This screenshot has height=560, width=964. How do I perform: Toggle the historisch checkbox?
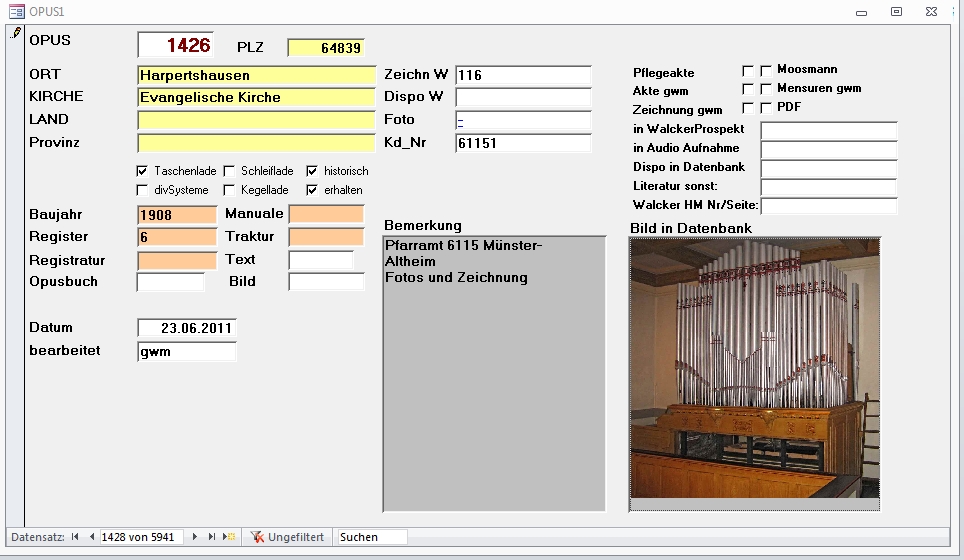tap(312, 171)
